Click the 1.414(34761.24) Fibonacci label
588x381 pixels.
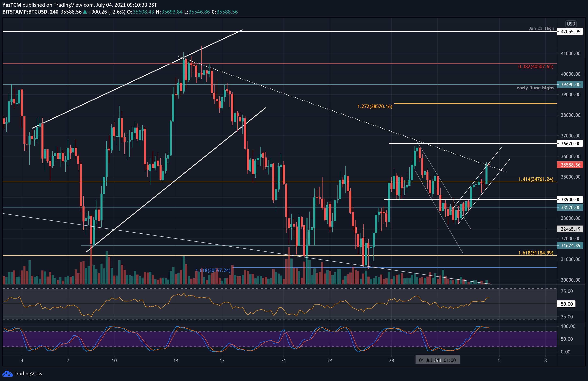point(536,179)
